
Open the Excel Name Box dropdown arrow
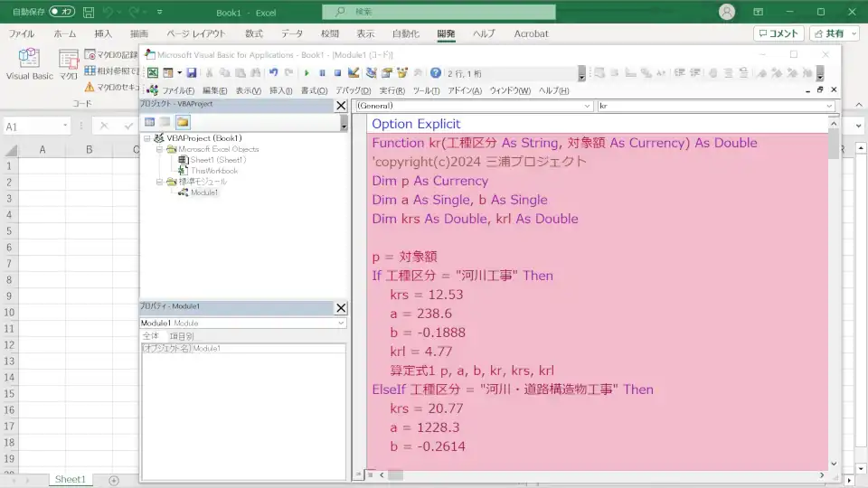[65, 127]
